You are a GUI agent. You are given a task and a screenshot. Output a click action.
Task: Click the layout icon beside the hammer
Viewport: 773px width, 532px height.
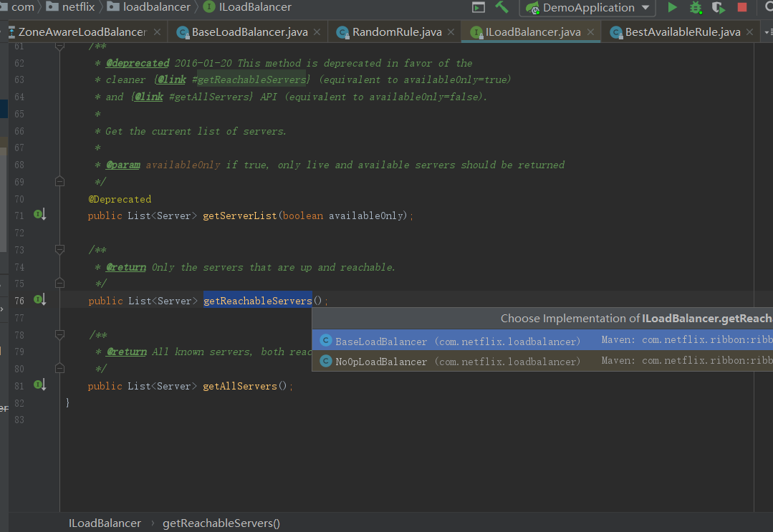pos(478,7)
